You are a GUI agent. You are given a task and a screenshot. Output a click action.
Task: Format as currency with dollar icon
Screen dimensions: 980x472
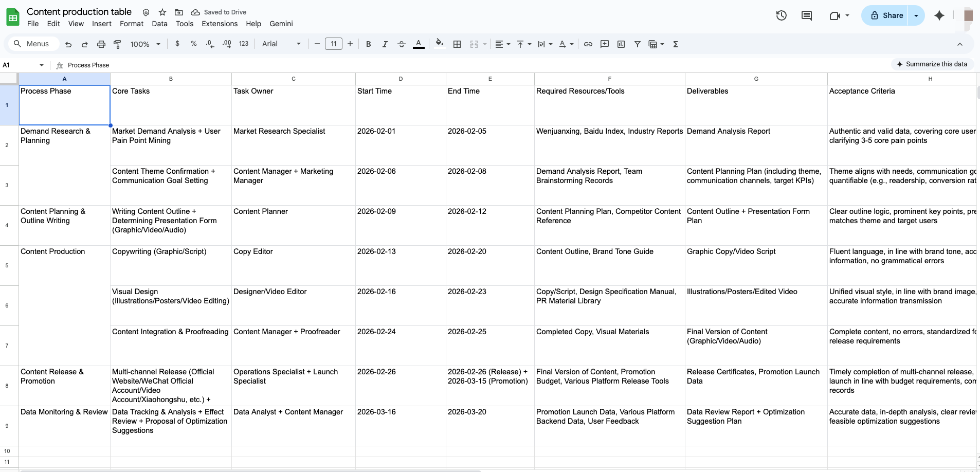tap(177, 44)
